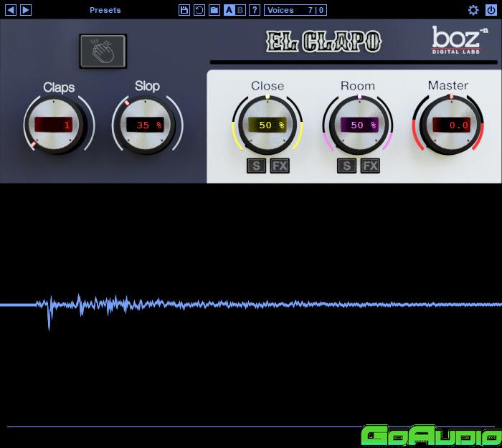Click the Voices counter field

click(295, 10)
